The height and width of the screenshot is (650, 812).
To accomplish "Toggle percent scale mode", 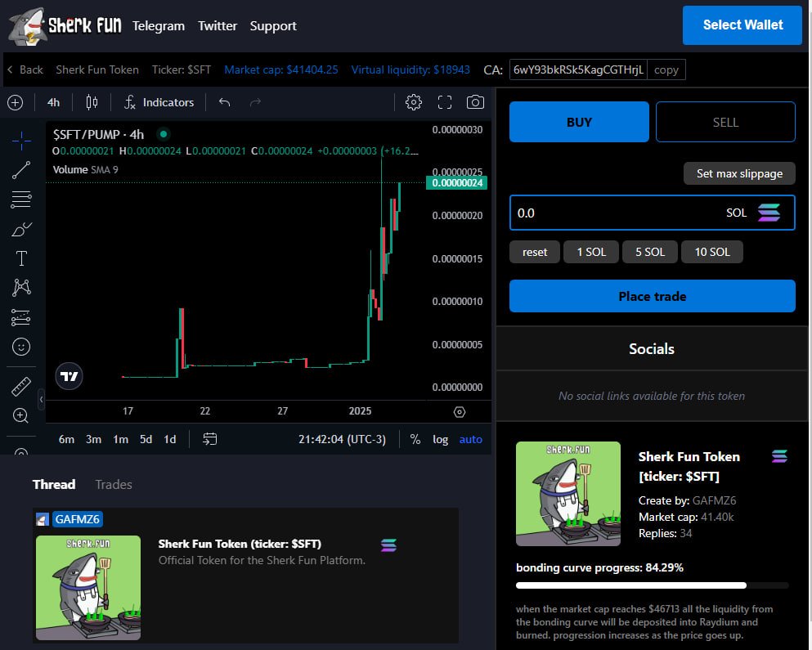I will (415, 439).
